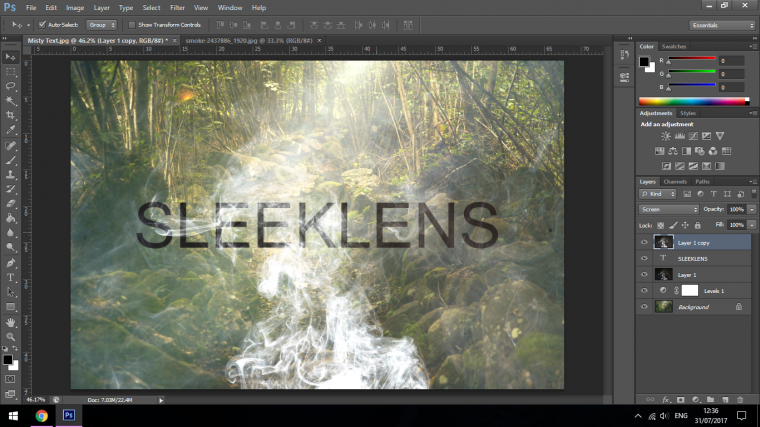Toggle lock all for layer
The height and width of the screenshot is (427, 760).
click(x=697, y=225)
